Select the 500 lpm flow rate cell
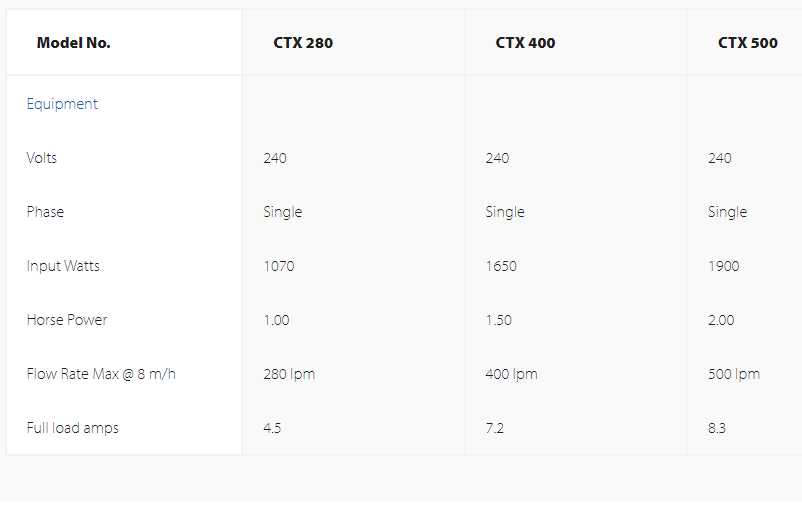The height and width of the screenshot is (508, 802). [x=733, y=374]
